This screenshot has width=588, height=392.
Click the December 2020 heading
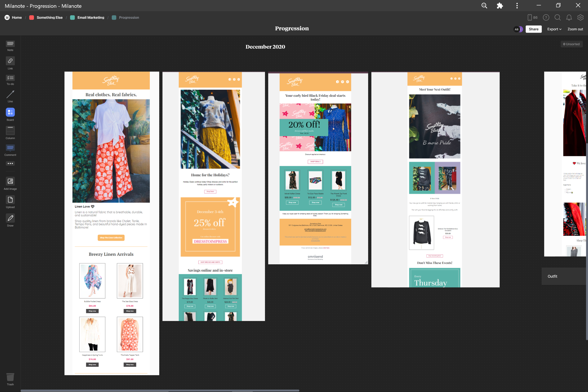point(265,47)
